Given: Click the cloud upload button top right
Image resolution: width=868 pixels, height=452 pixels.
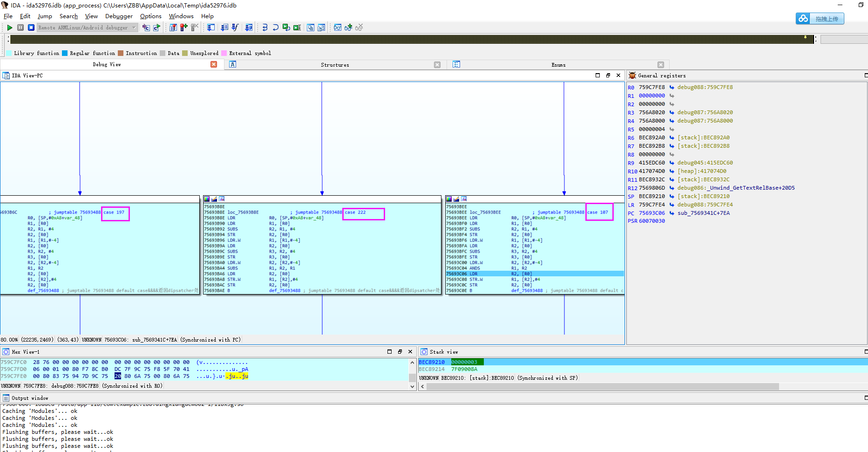Looking at the screenshot, I should pyautogui.click(x=820, y=19).
